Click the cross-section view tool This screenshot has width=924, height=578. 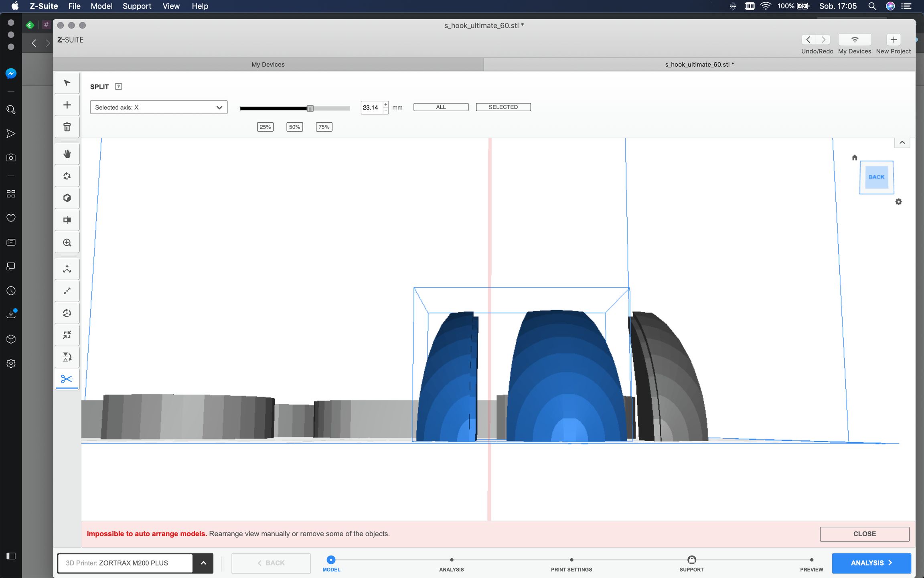click(67, 220)
